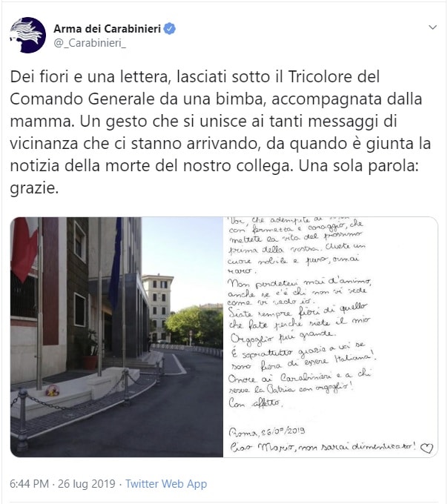Visit the @_Carabinieri_ handle link
The height and width of the screenshot is (504, 448).
point(90,43)
